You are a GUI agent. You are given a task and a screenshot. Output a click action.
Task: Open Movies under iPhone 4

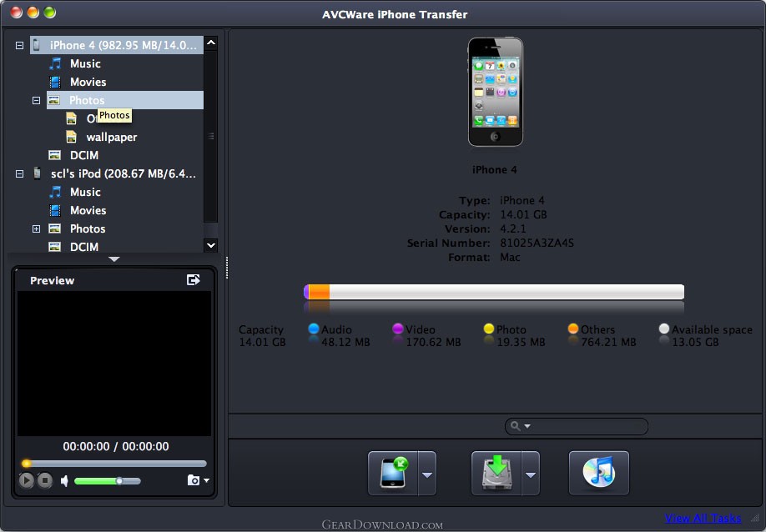[88, 82]
